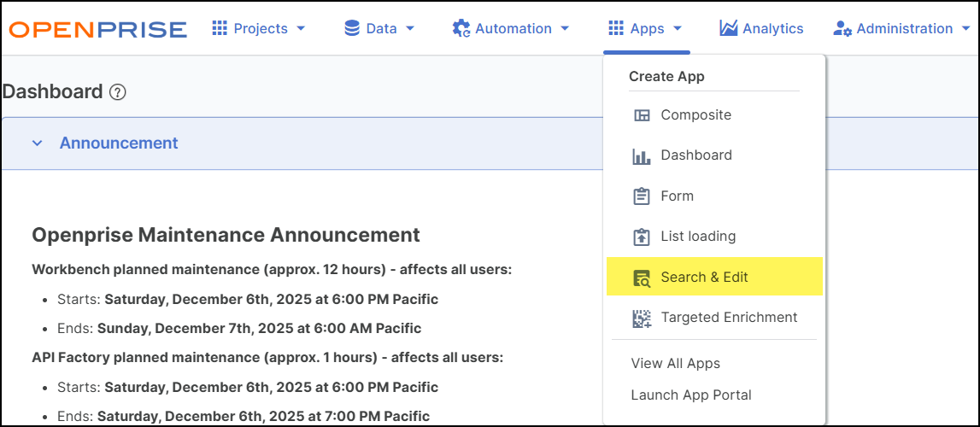Image resolution: width=980 pixels, height=427 pixels.
Task: Click the Create App header text
Action: pos(666,77)
